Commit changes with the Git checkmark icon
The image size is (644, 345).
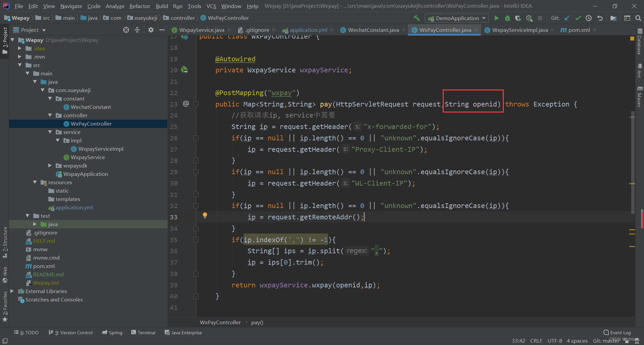(578, 18)
